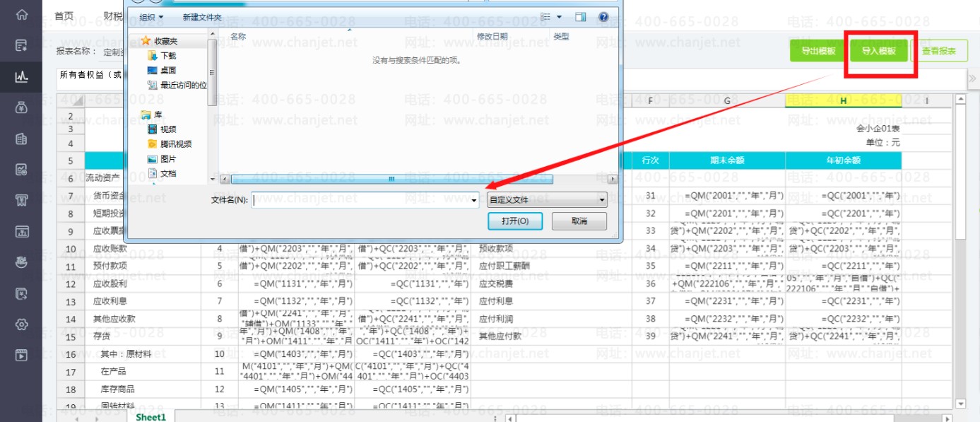Toggle the preview pane icon in dialog
The height and width of the screenshot is (422, 980).
[581, 17]
